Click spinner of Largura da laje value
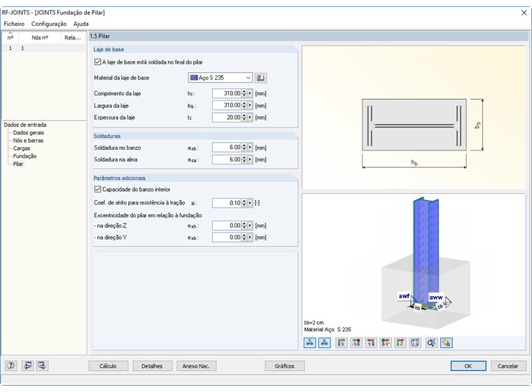532x392 pixels. coord(244,105)
